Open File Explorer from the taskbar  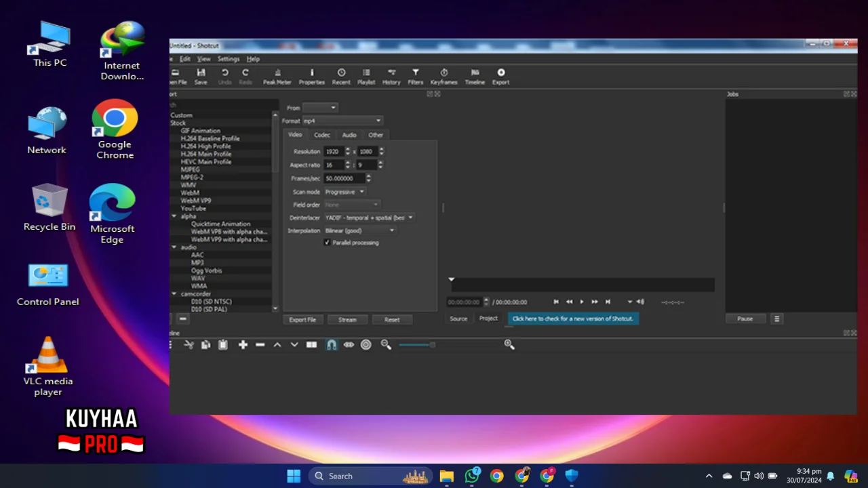coord(446,476)
